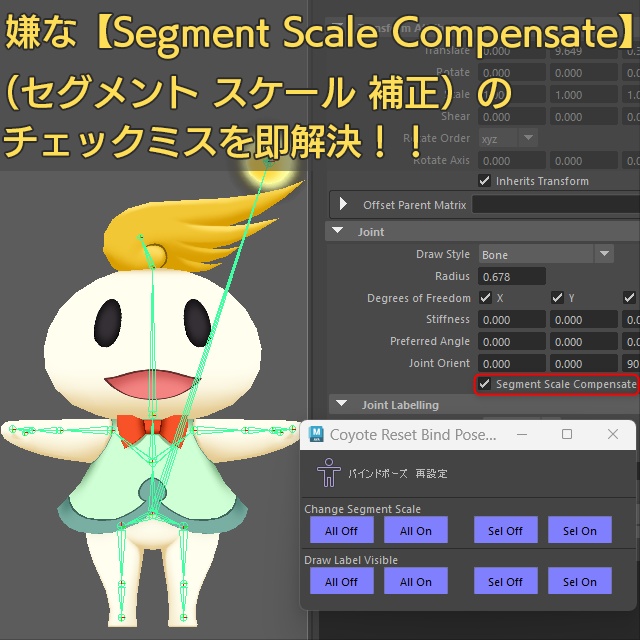This screenshot has height=640, width=640.
Task: Collapse the Joint section
Action: pyautogui.click(x=338, y=231)
